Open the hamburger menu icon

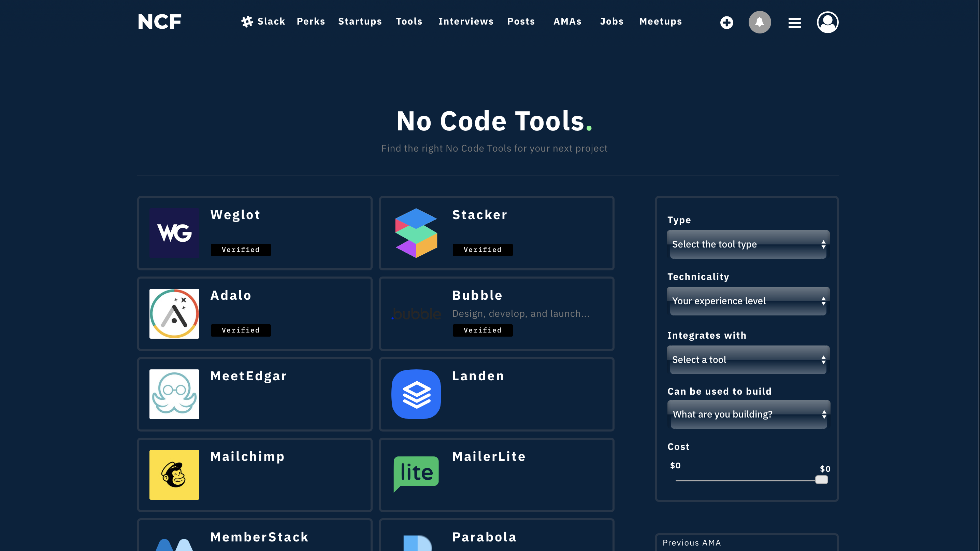coord(794,23)
